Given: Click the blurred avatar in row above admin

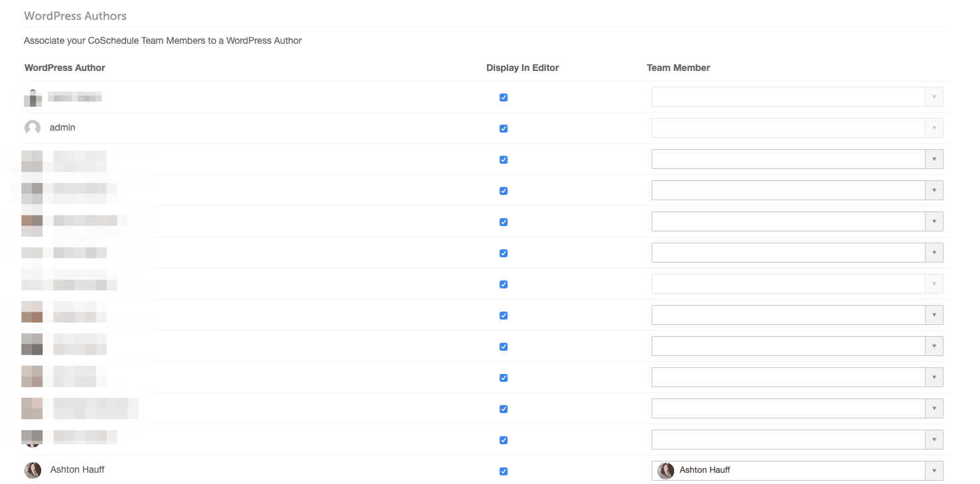Looking at the screenshot, I should click(x=33, y=97).
